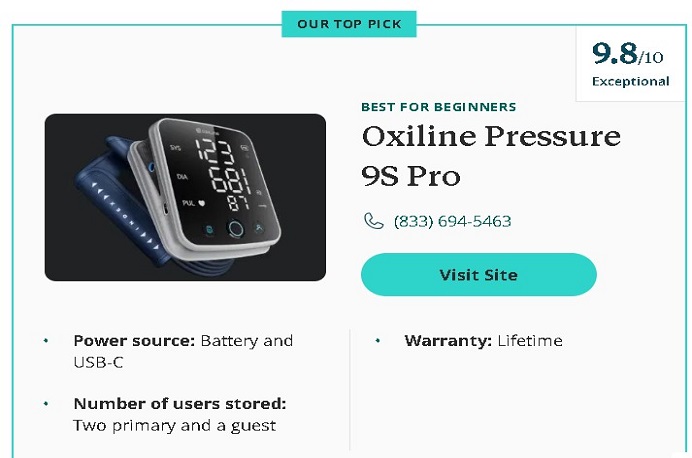The height and width of the screenshot is (458, 692).
Task: Click the Warranty: Lifetime specification
Action: [483, 341]
